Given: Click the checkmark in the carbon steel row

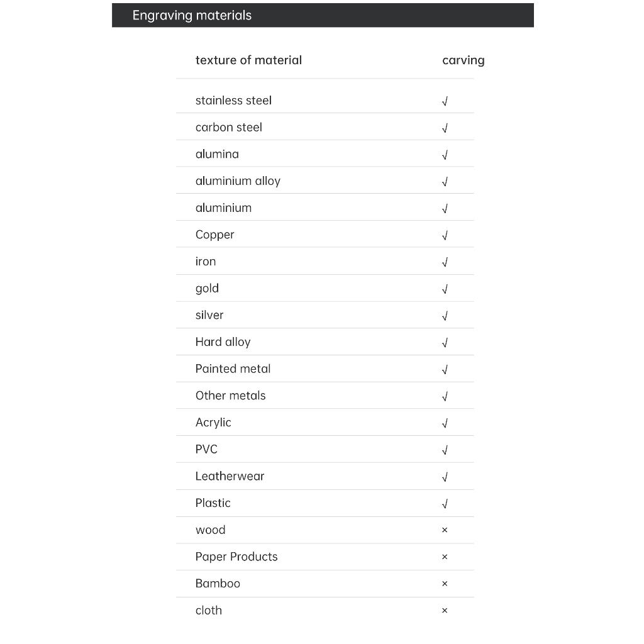Looking at the screenshot, I should 445,128.
